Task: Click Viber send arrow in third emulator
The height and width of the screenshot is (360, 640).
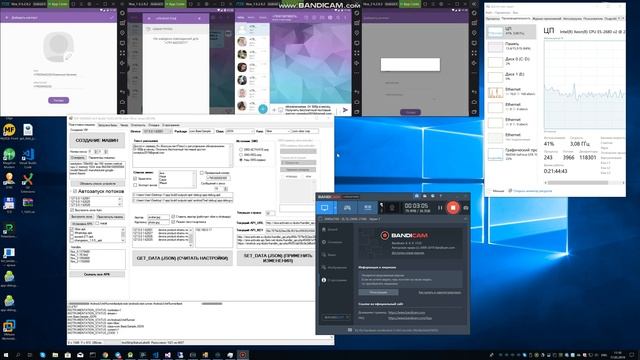Action: (345, 109)
